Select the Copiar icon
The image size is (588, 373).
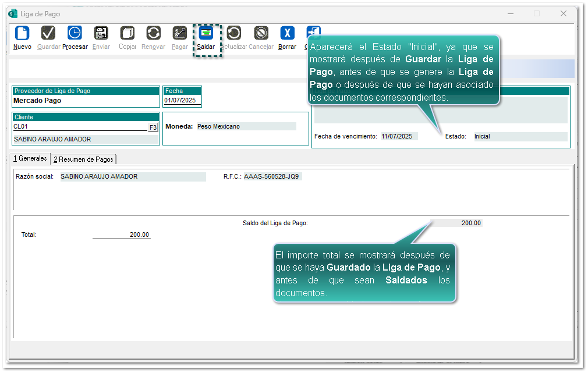(127, 34)
